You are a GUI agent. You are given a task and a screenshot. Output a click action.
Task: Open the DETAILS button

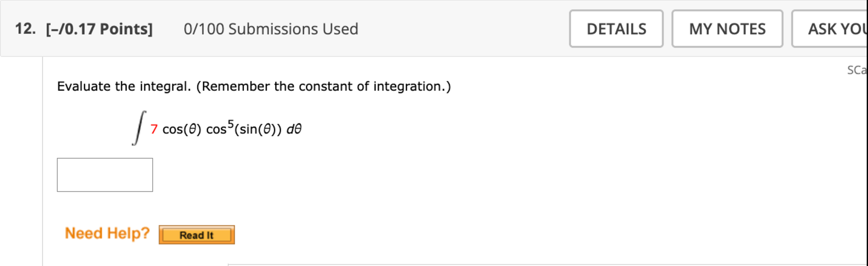click(x=616, y=29)
